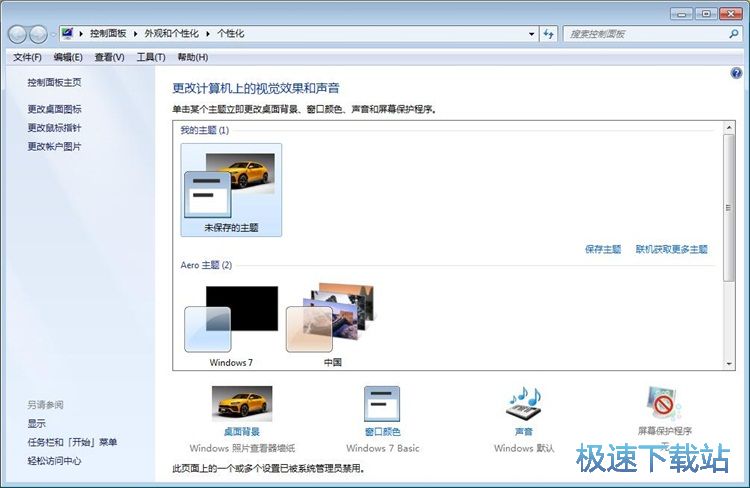Image resolution: width=750 pixels, height=488 pixels.
Task: Click the 屏幕保护程序 text label
Action: tap(665, 431)
